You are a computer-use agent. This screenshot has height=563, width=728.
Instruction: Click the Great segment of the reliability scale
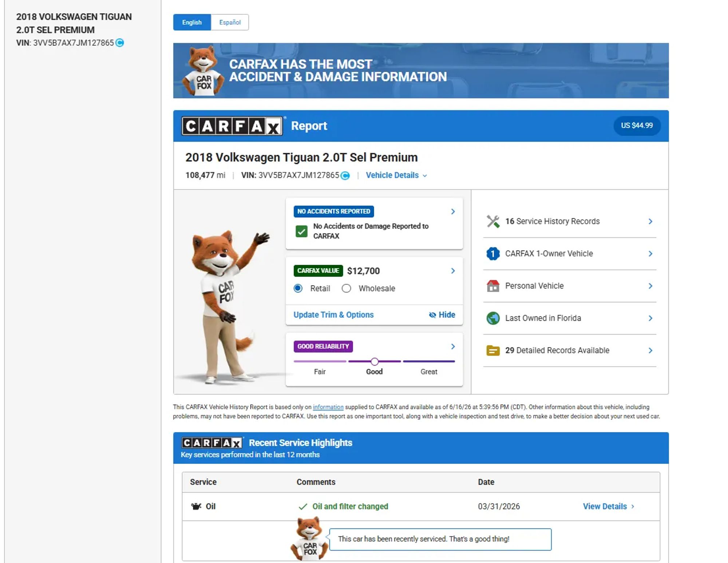point(429,362)
